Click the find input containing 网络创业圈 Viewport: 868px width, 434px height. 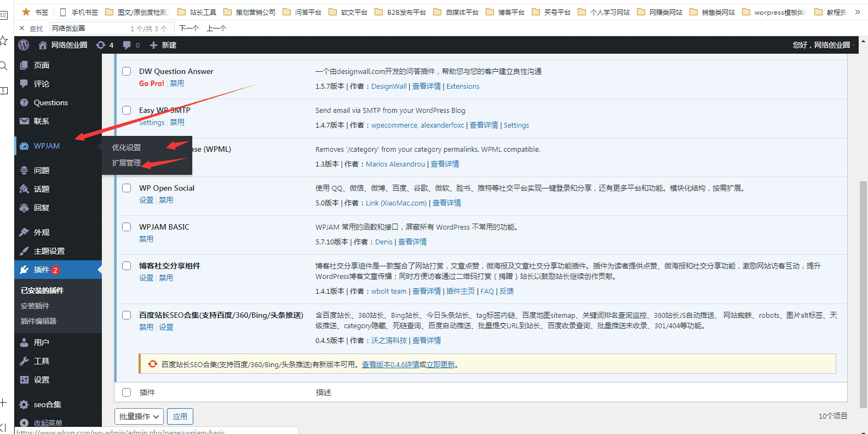(112, 28)
